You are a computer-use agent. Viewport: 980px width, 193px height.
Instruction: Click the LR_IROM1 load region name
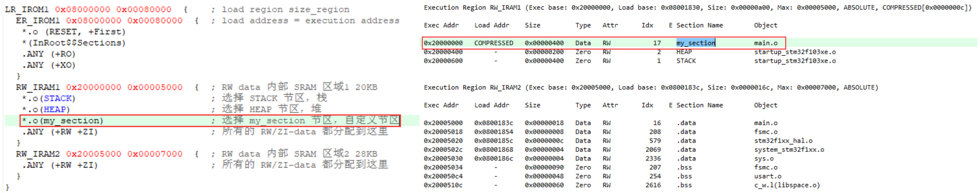(27, 9)
